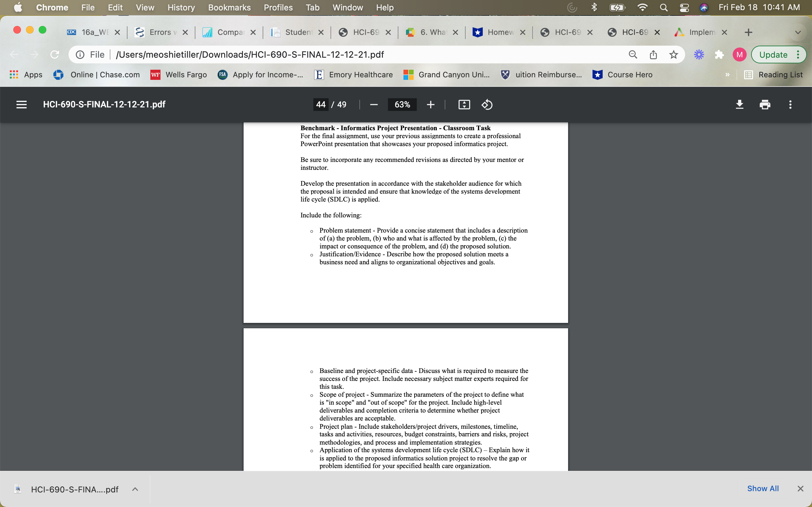The image size is (812, 507).
Task: Click the fit to page icon
Action: pos(464,104)
